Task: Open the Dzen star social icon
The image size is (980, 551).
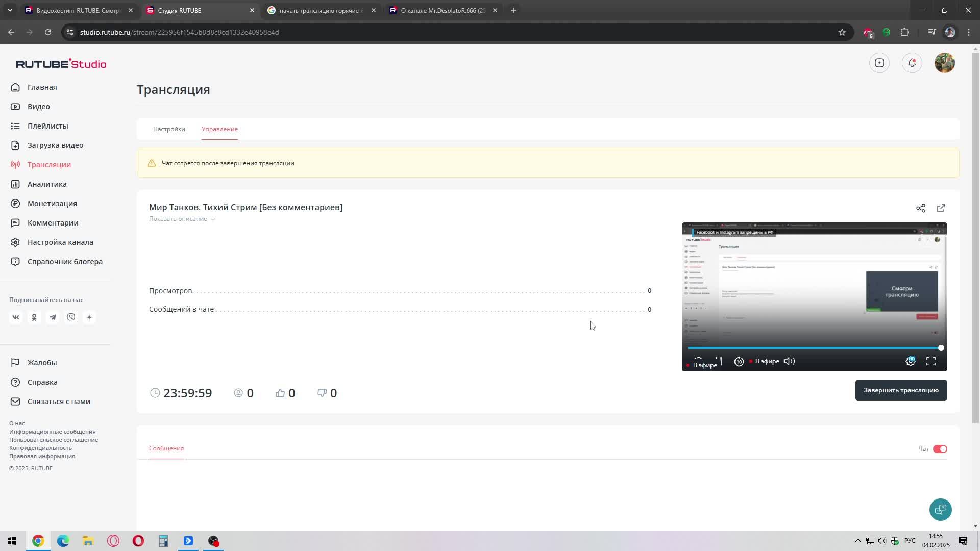Action: 89,317
